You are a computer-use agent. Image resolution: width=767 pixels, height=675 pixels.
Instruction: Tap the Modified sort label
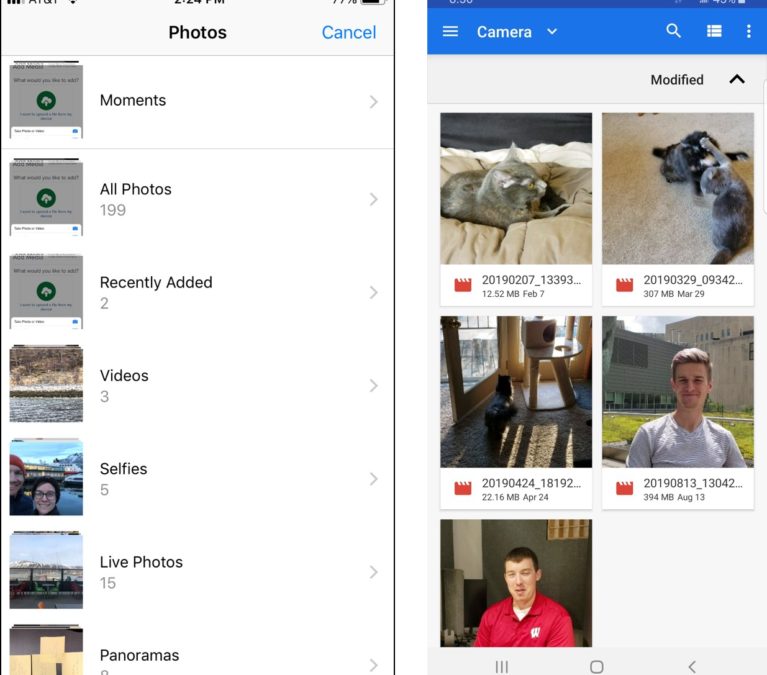(677, 80)
